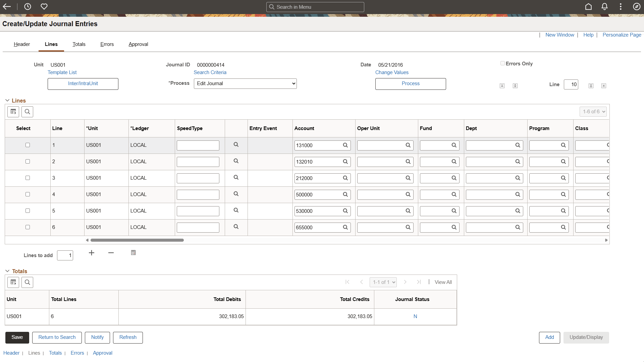Click the calculator icon beside Lines to add
This screenshot has height=362, width=644.
[x=133, y=253]
